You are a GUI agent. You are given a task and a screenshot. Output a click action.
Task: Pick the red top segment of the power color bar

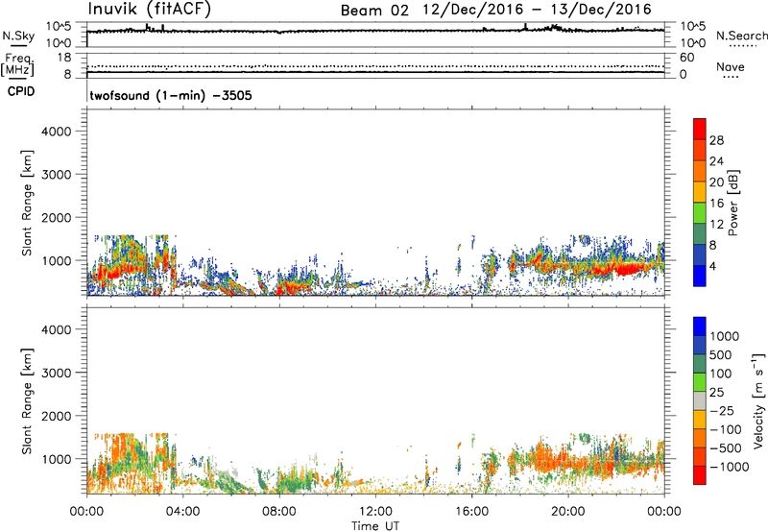pyautogui.click(x=700, y=129)
